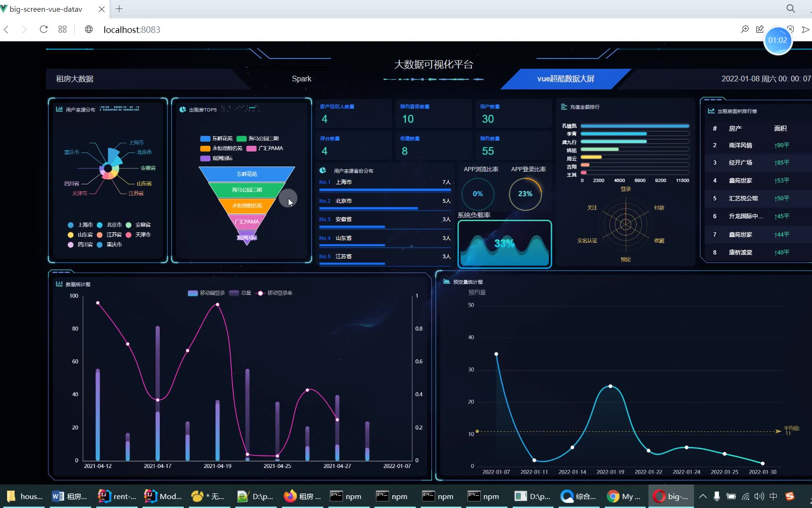Click the blue 东畔花苑 funnel segment

(x=247, y=174)
